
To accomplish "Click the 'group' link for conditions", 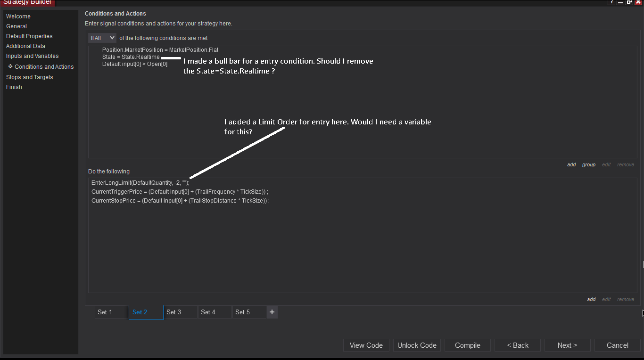I will [589, 165].
